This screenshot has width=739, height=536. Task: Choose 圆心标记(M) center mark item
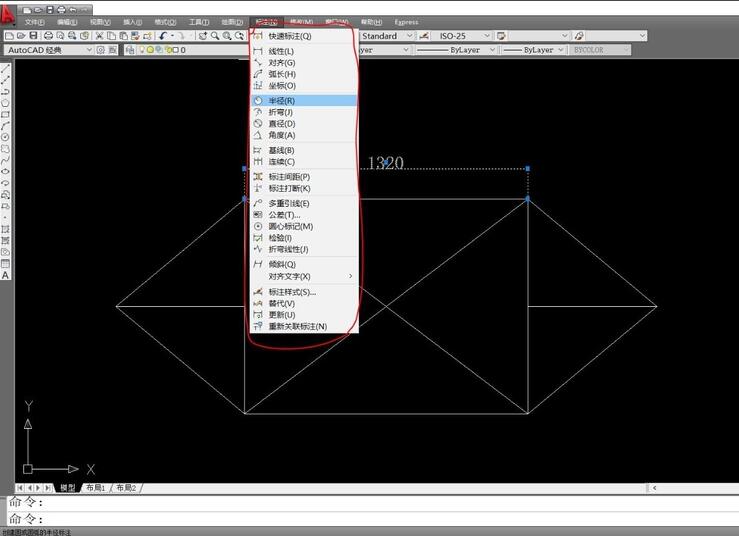coord(304,226)
